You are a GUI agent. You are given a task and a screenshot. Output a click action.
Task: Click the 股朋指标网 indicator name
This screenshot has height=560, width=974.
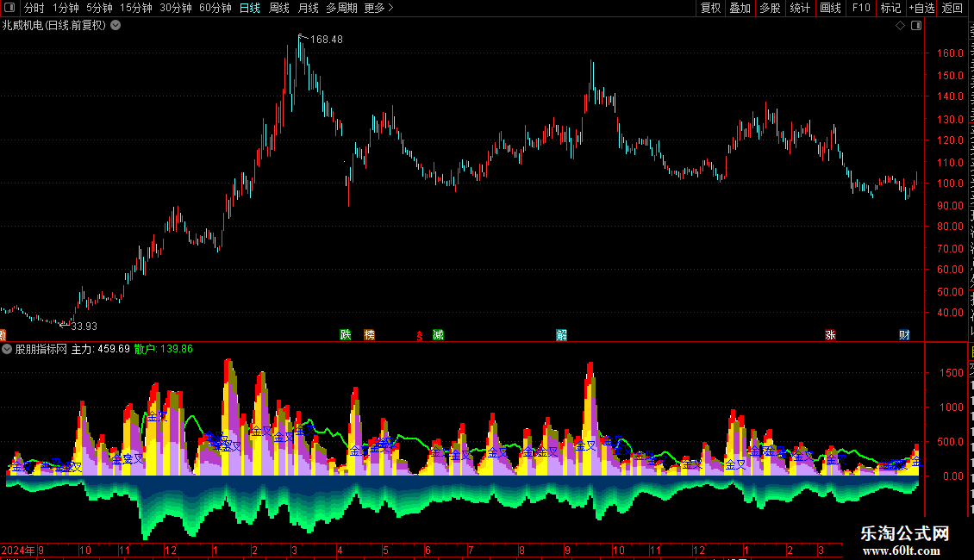(x=41, y=349)
